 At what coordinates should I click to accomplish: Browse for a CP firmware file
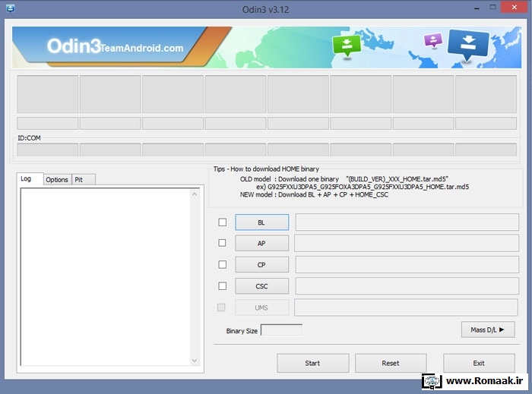[x=261, y=265]
